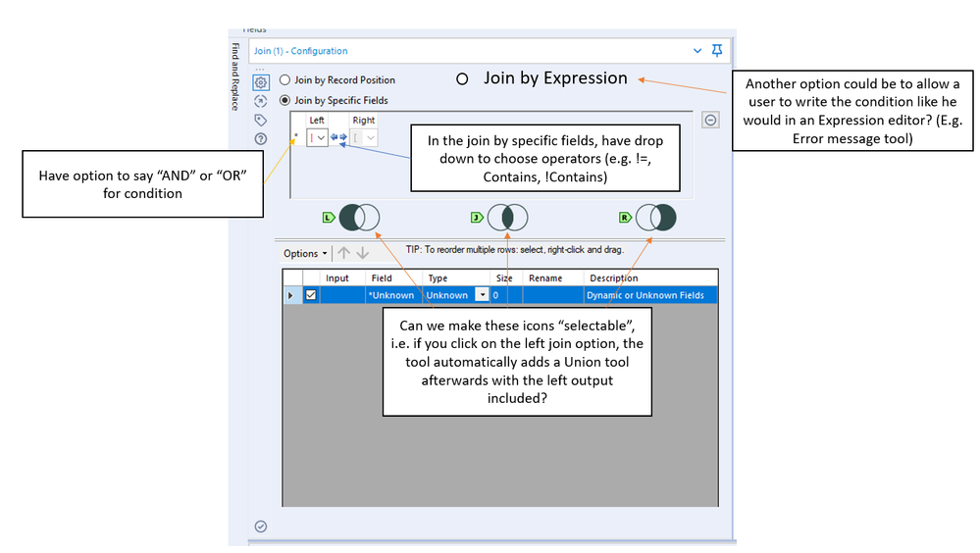Open the Options menu
Screen dimensions: 980x553
(305, 253)
